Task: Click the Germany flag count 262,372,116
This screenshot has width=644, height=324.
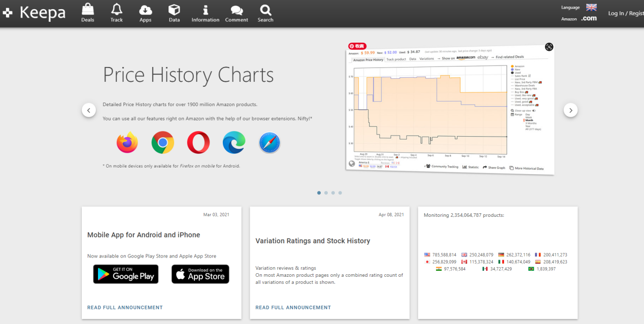Action: 515,255
